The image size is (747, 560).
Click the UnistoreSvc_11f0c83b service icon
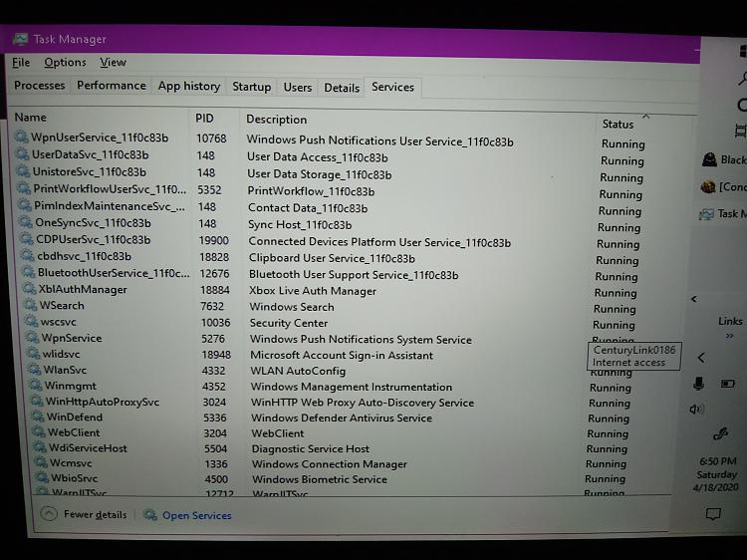pyautogui.click(x=24, y=171)
